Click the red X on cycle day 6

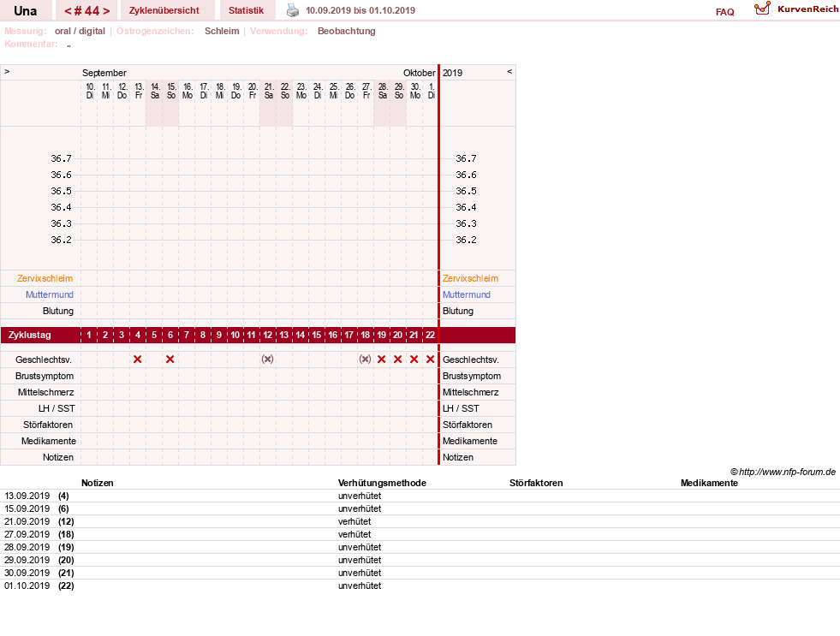[170, 360]
